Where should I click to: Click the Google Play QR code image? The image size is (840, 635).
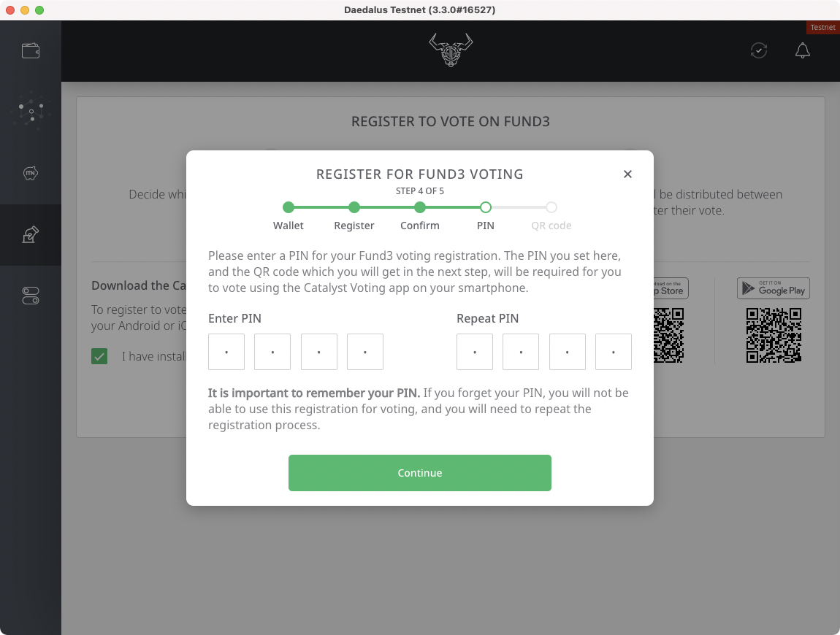point(774,336)
